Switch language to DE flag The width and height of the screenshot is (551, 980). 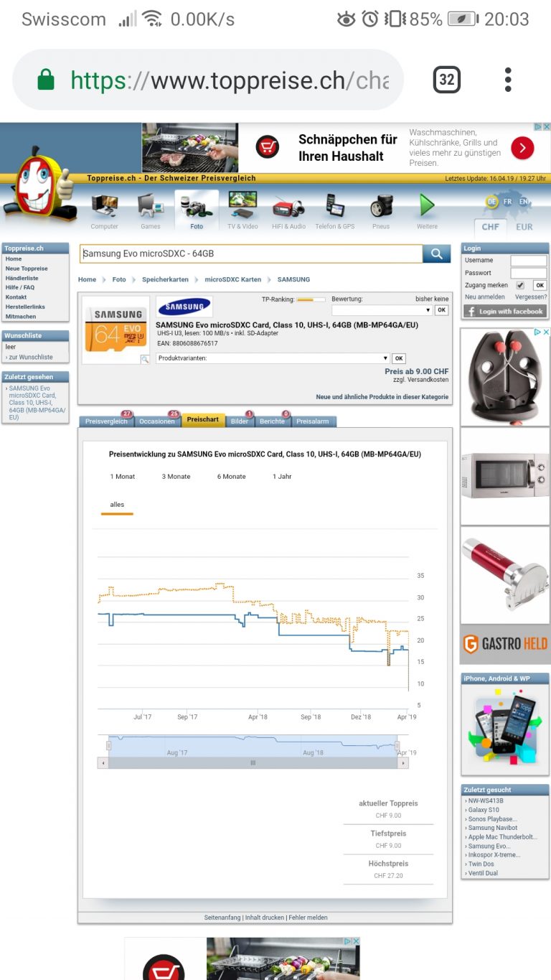[491, 202]
